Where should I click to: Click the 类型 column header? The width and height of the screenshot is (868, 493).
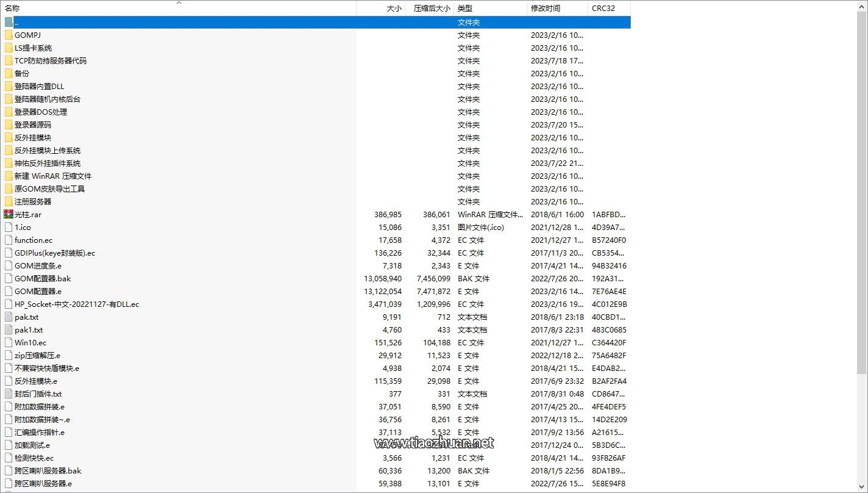click(x=465, y=9)
